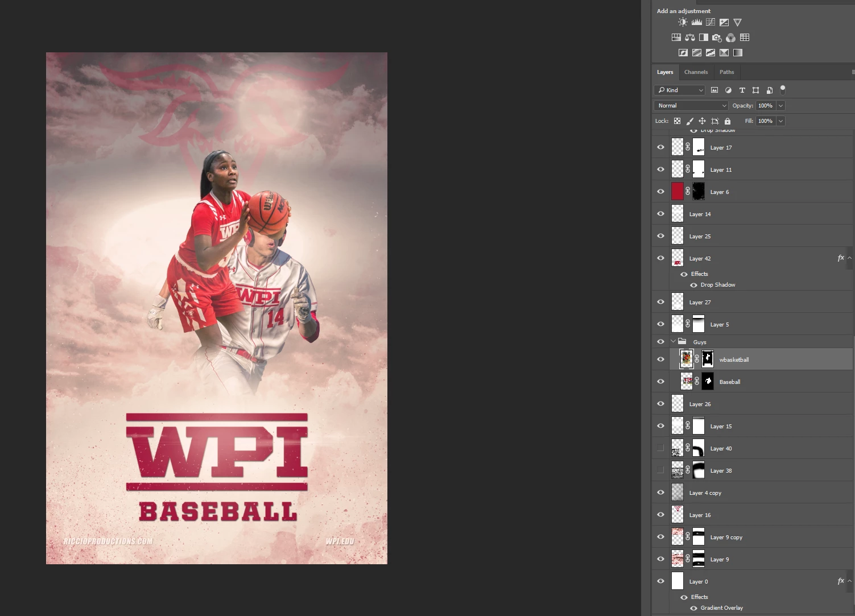Select the Baseball layer mask thumbnail
The image size is (855, 616).
pyautogui.click(x=707, y=381)
